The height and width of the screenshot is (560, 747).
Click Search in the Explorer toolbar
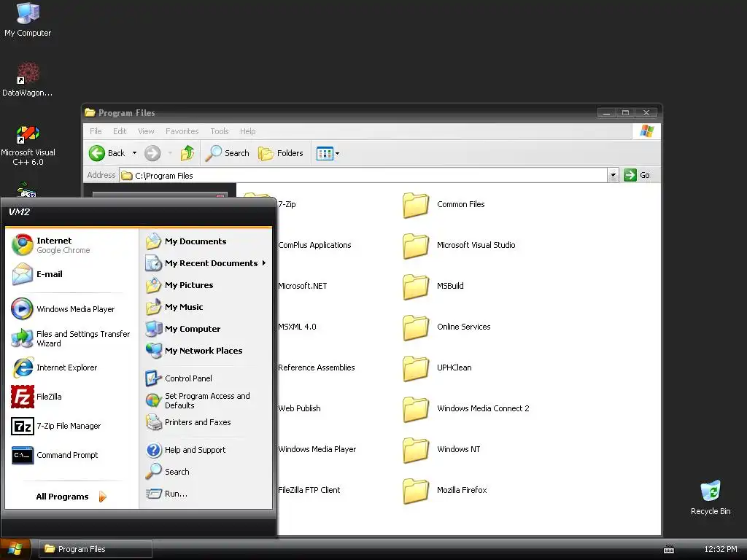228,153
